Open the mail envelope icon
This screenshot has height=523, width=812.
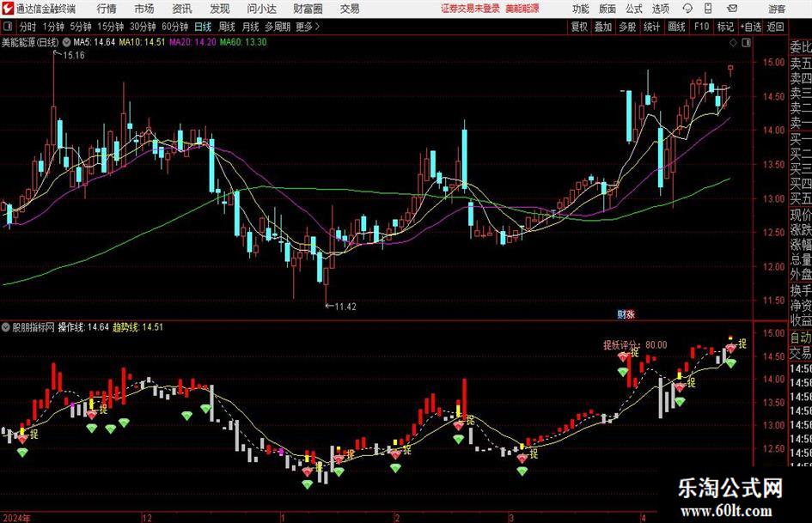pos(732,9)
